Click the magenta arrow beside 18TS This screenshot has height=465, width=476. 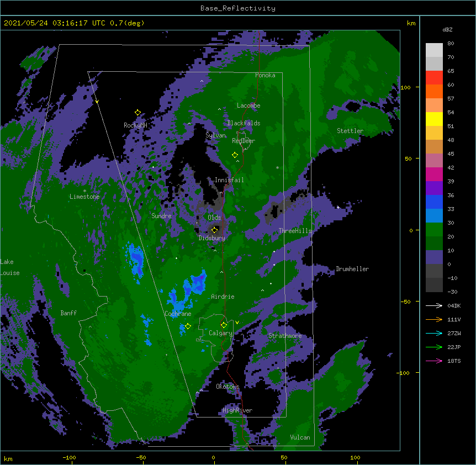pos(434,361)
